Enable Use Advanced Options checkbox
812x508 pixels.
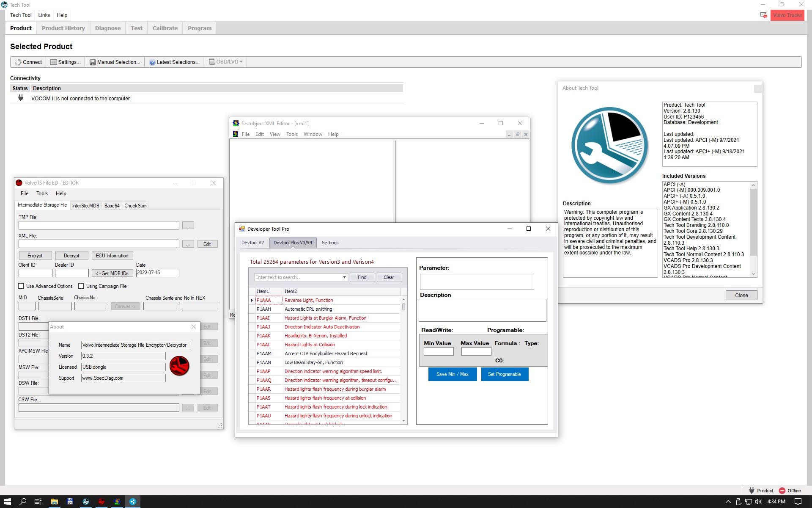21,286
